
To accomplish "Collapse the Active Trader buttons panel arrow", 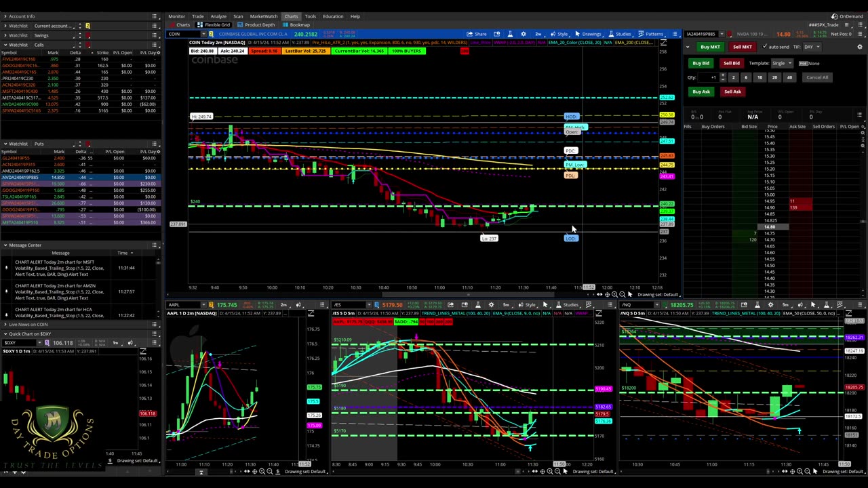I will point(688,47).
